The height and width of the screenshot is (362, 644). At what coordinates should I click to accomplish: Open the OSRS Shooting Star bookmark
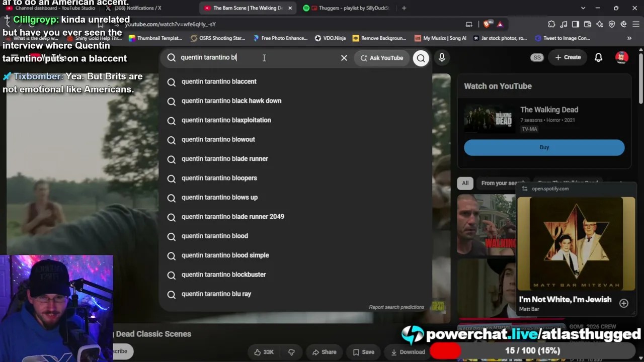point(217,38)
